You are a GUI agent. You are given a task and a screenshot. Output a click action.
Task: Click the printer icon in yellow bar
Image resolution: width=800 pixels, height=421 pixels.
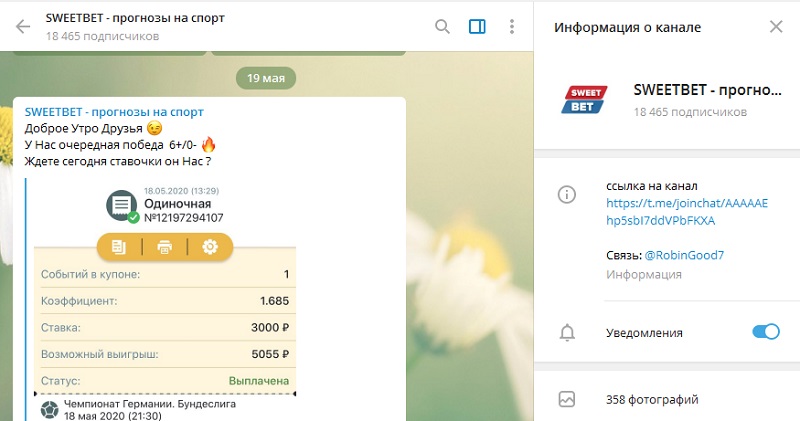[x=164, y=247]
